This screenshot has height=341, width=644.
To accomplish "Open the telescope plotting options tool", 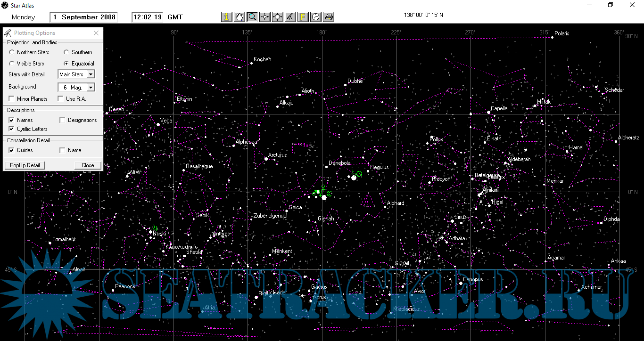I will pyautogui.click(x=290, y=17).
